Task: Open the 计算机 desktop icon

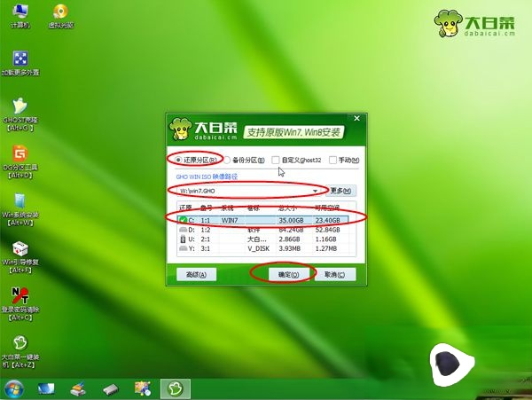Action: [20, 16]
